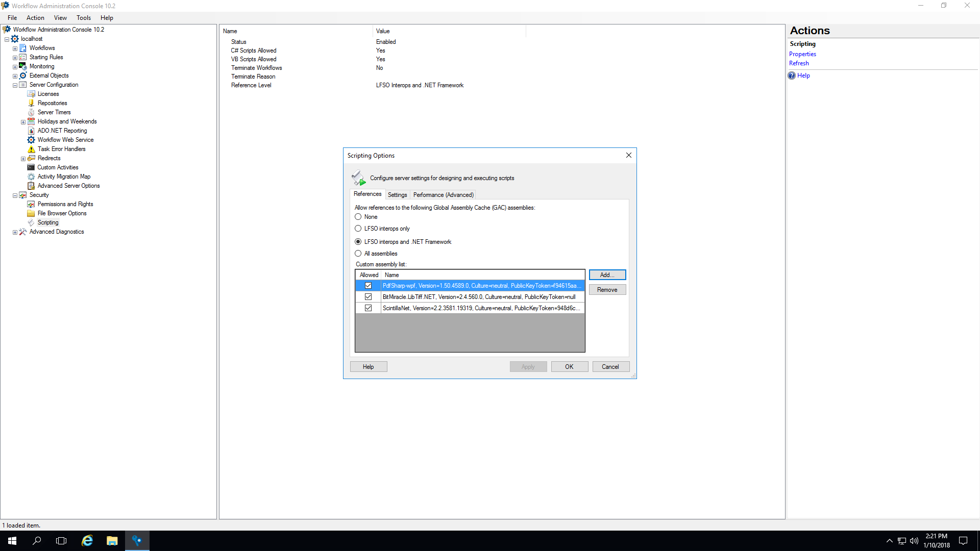Select the References tab
The width and height of the screenshot is (980, 551).
tap(367, 194)
